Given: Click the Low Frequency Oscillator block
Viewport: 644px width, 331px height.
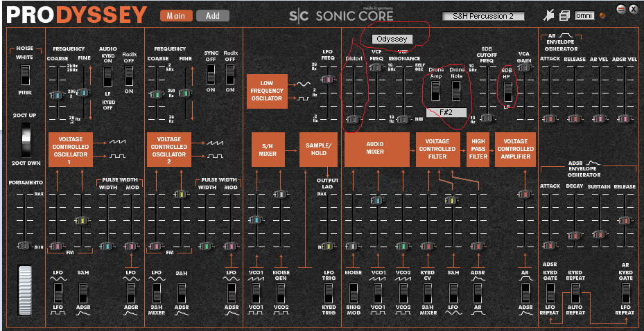Looking at the screenshot, I should [x=266, y=91].
